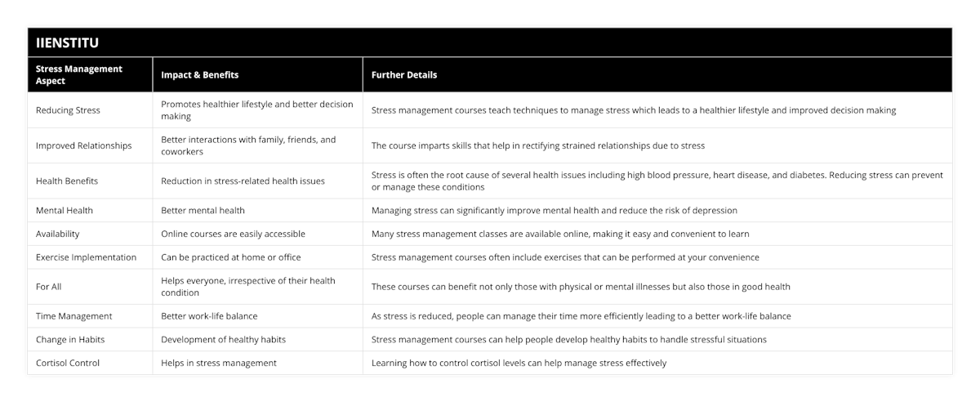Click the "Time Management" aspect cell
The image size is (980, 402).
74,315
